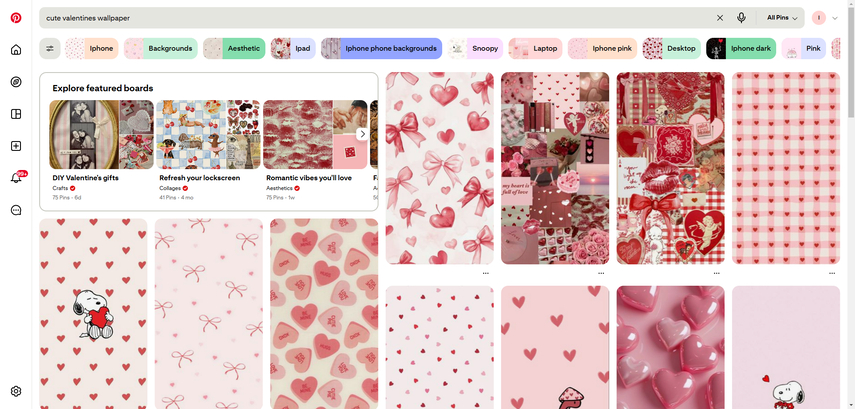Select the Iphone filter chip

click(x=92, y=49)
